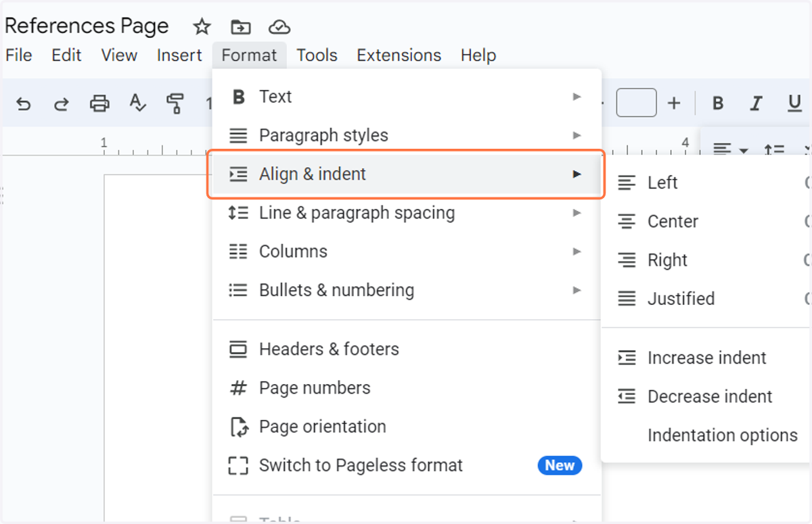Increase font size with plus button
The image size is (812, 524).
click(x=674, y=103)
